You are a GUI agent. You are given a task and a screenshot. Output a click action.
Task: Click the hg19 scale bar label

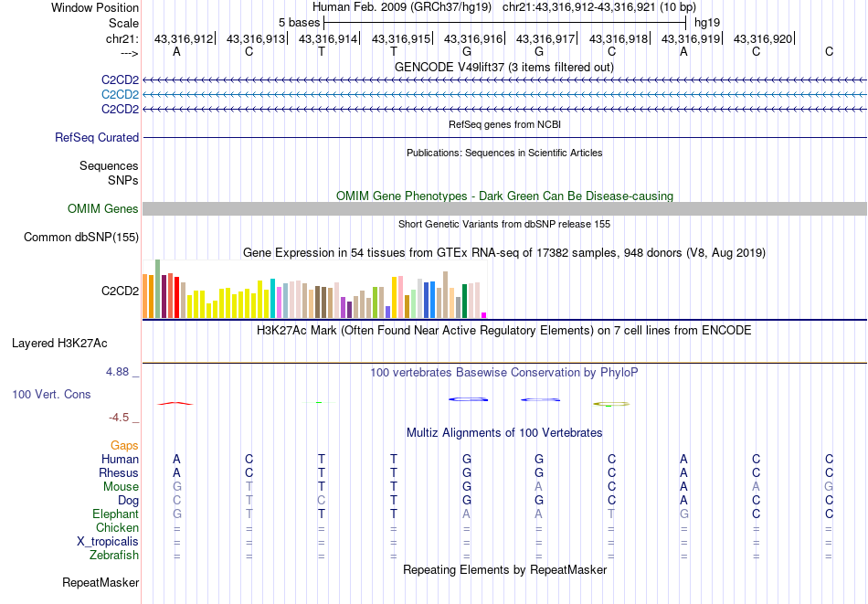707,23
